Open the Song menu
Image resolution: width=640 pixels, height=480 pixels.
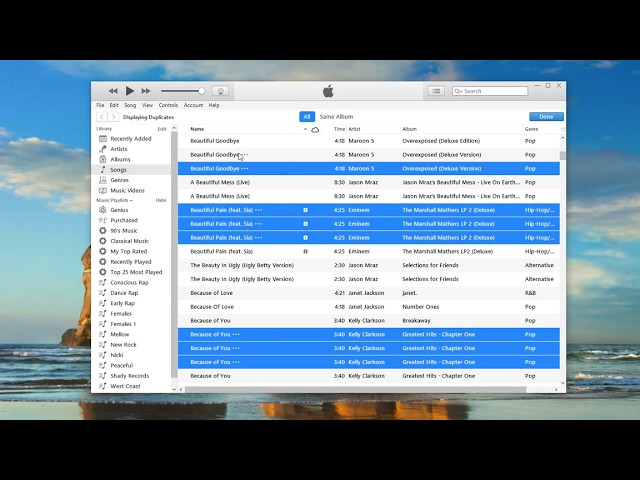(130, 105)
